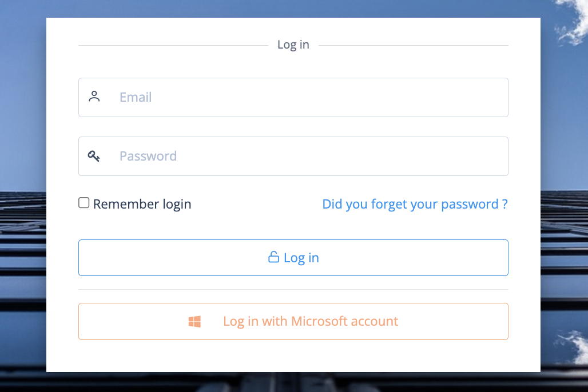The width and height of the screenshot is (588, 392).
Task: Click the divider line above the Microsoft button
Action: 293,290
